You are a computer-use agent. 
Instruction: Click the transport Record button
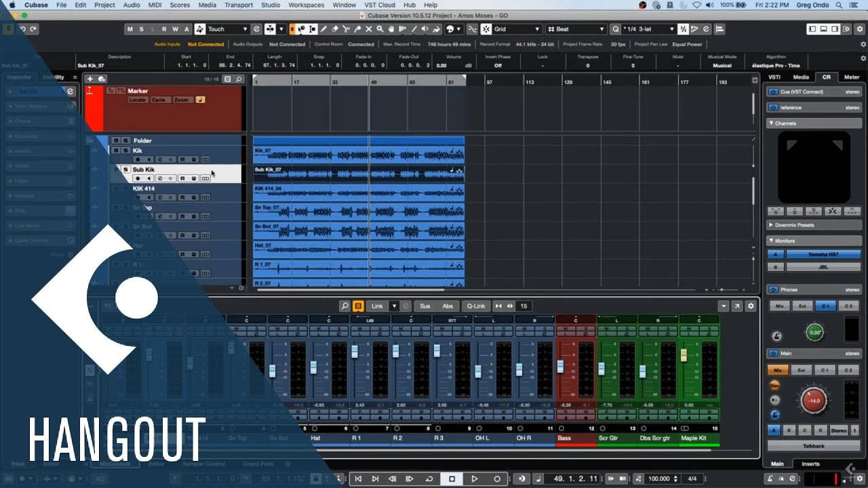point(497,479)
